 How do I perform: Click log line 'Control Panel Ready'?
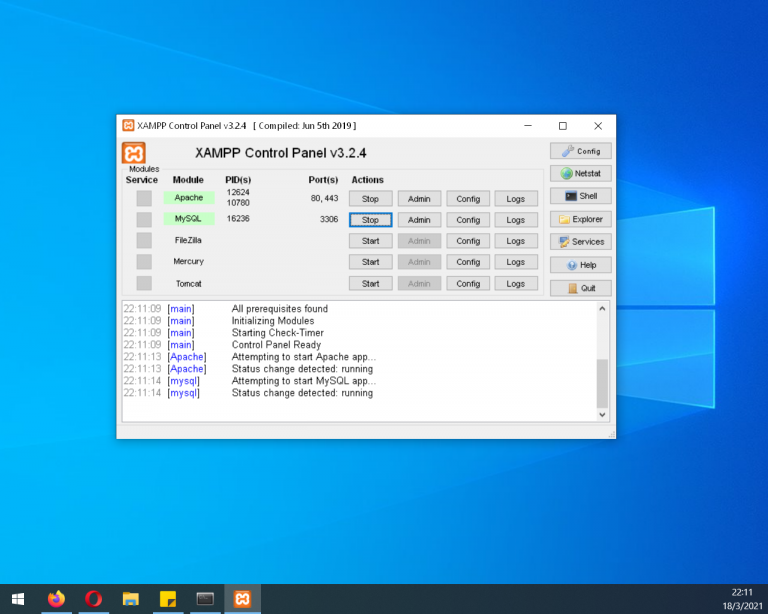click(276, 345)
